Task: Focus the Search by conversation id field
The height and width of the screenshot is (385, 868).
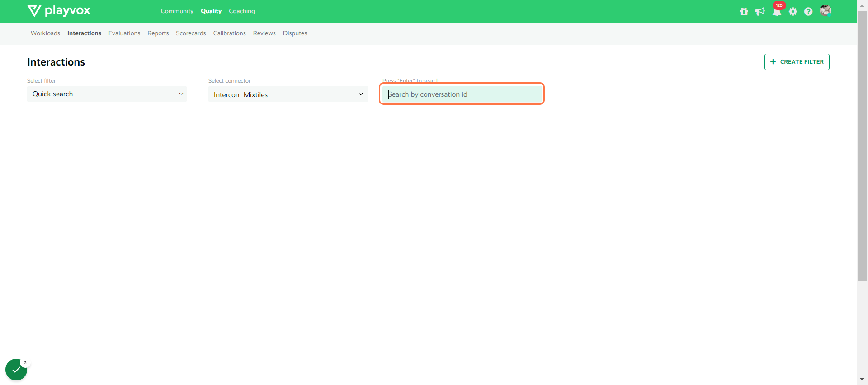Action: 462,94
